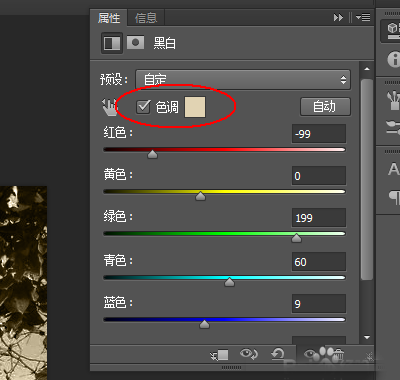The image size is (400, 380).
Task: Click the 自动 auto button
Action: (325, 107)
